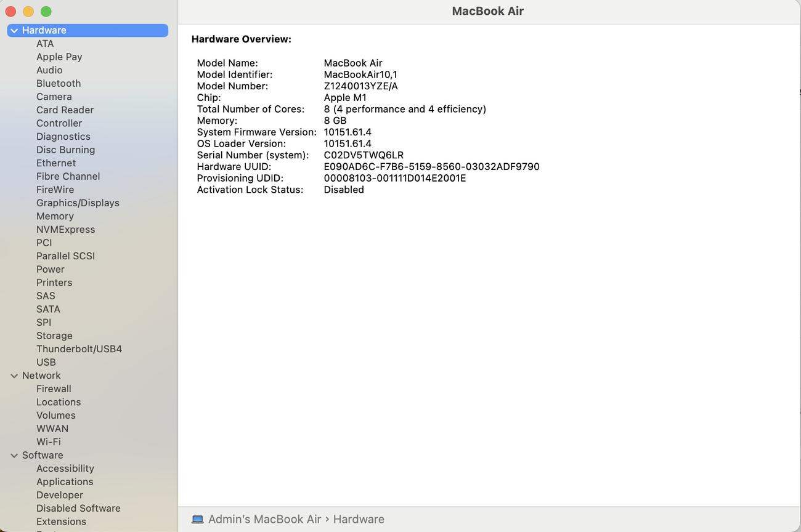Screen dimensions: 801x532
Task: Click the green full-screen window button
Action: pos(46,12)
